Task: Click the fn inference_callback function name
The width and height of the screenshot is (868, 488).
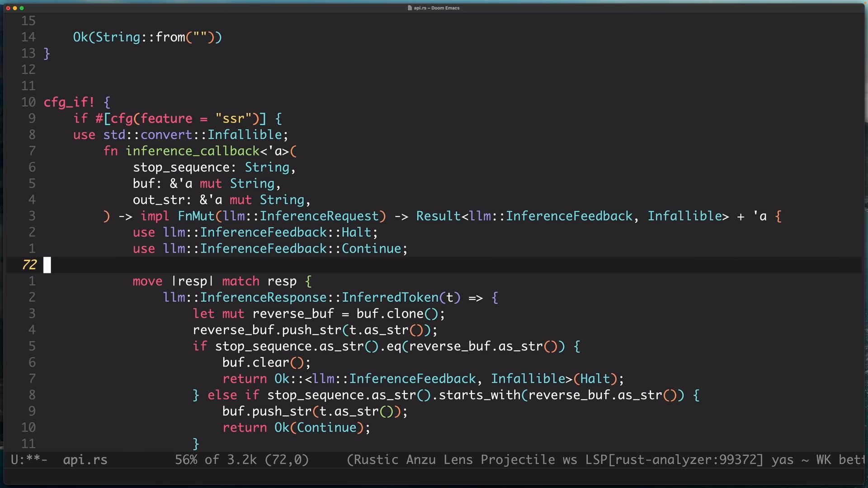Action: tap(193, 151)
